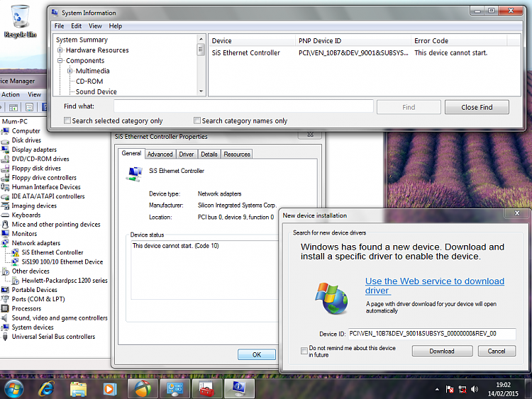
Task: Click the Close Find button
Action: [x=477, y=107]
